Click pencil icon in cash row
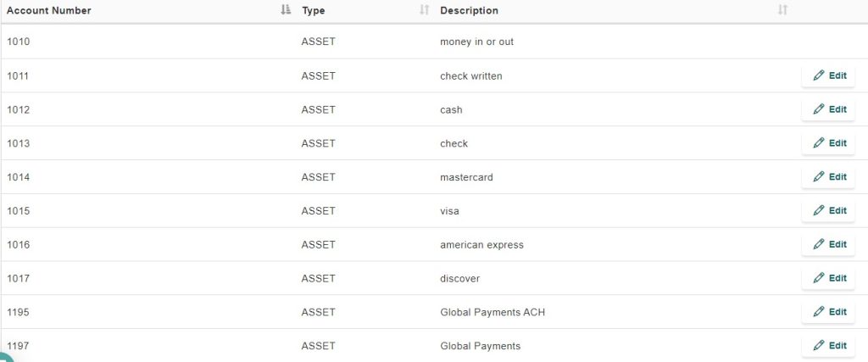868x362 pixels. pos(819,109)
